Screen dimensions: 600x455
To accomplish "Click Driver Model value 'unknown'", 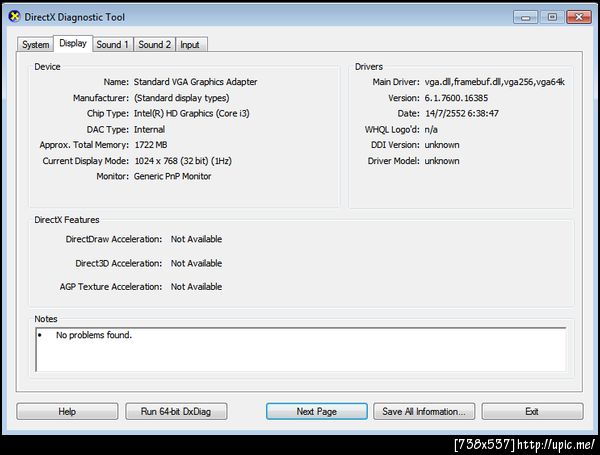I will [442, 161].
